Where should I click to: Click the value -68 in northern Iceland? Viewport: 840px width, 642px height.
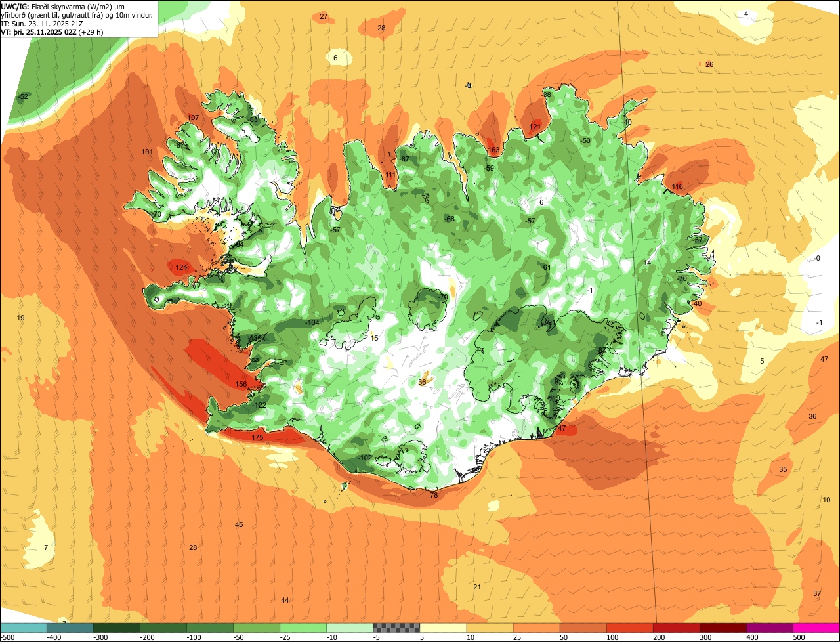(x=450, y=219)
